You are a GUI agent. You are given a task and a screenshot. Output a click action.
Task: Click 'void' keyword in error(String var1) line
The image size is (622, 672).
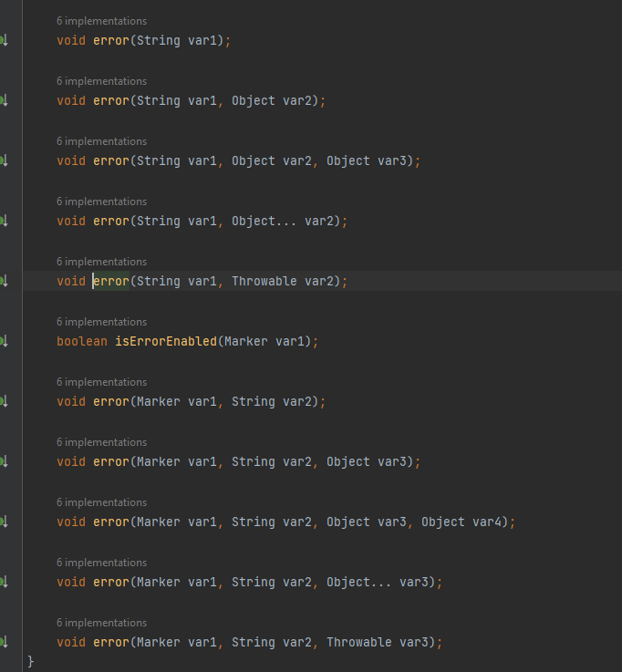71,41
